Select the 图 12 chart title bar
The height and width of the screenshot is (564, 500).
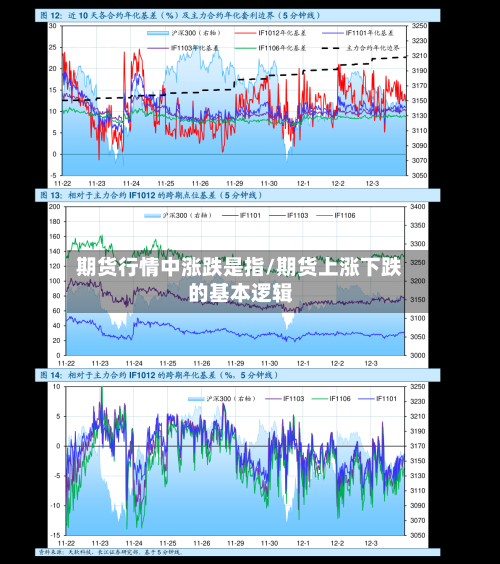tap(237, 15)
